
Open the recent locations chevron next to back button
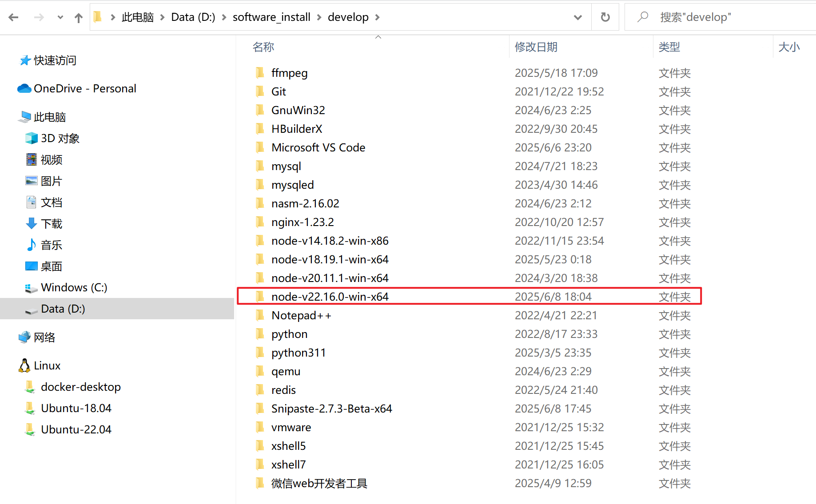[60, 18]
